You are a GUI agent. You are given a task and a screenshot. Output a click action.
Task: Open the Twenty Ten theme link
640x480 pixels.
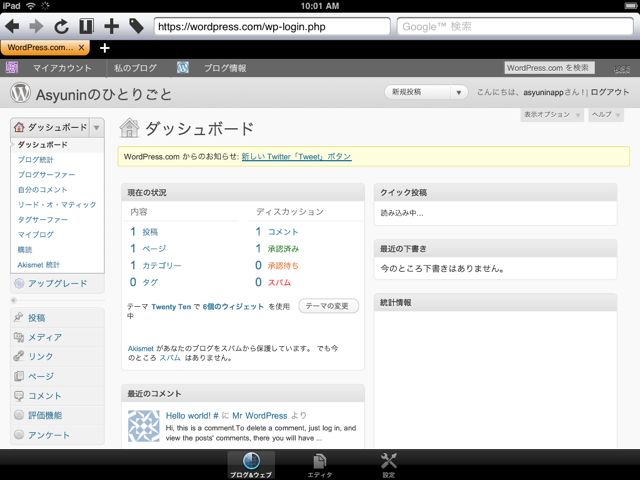tap(171, 307)
